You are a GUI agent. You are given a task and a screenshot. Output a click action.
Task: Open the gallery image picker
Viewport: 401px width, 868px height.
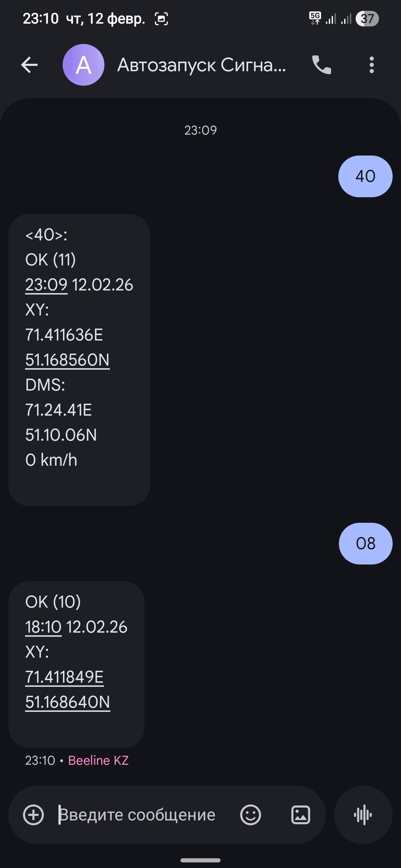click(300, 815)
